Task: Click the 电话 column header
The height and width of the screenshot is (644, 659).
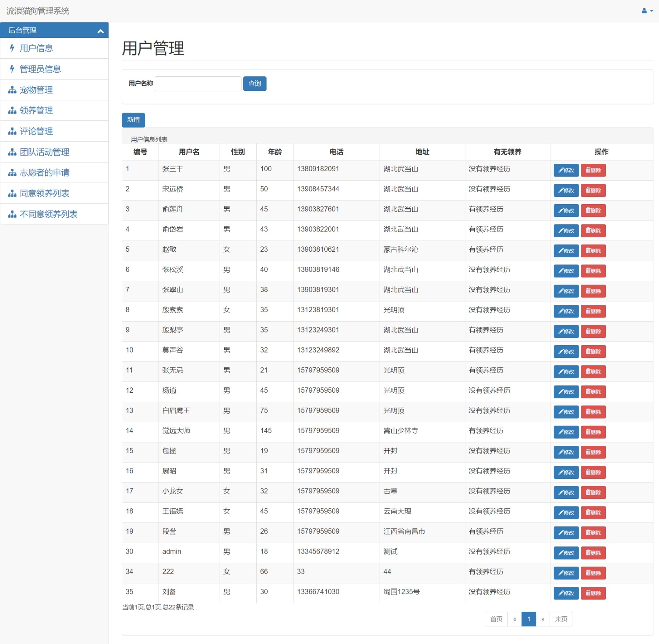Action: (336, 152)
